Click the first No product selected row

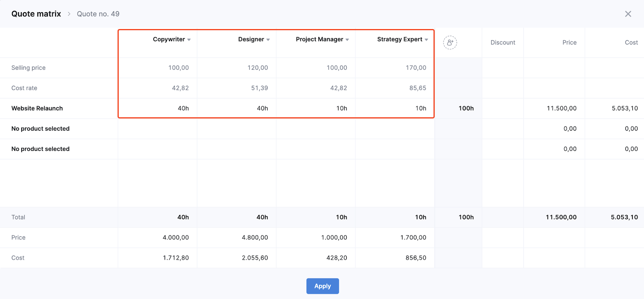click(x=40, y=129)
